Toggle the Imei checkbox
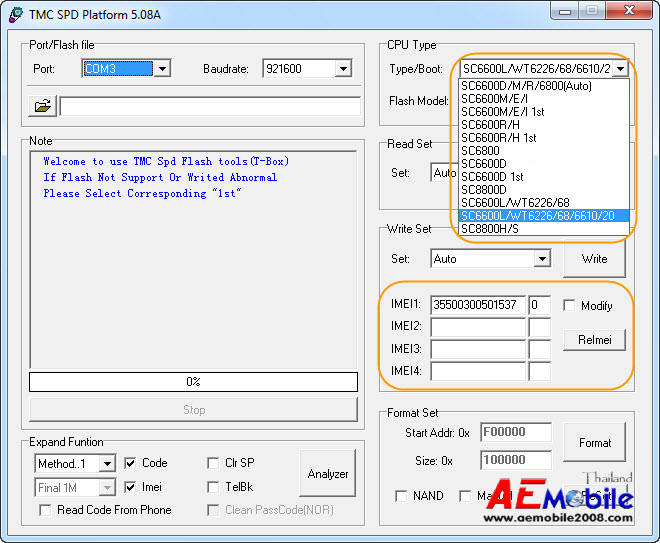The image size is (660, 543). coord(130,487)
